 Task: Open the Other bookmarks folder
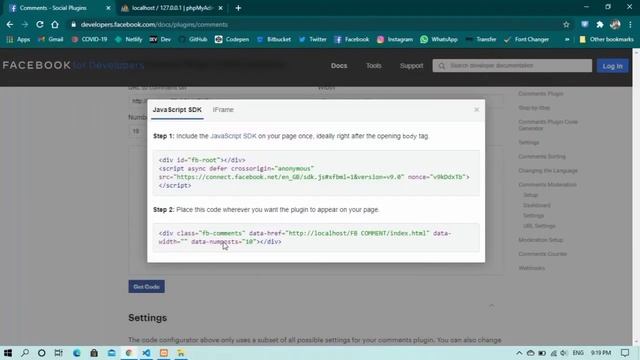point(607,39)
